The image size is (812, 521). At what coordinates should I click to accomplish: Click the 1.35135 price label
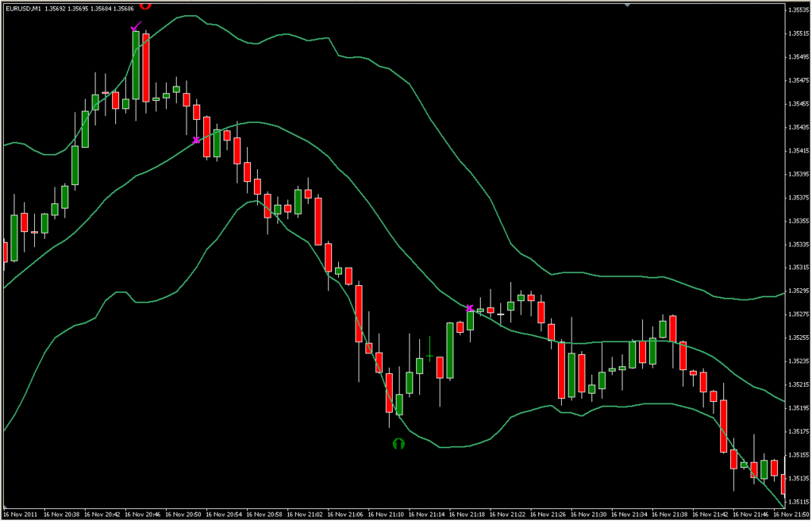tap(798, 478)
